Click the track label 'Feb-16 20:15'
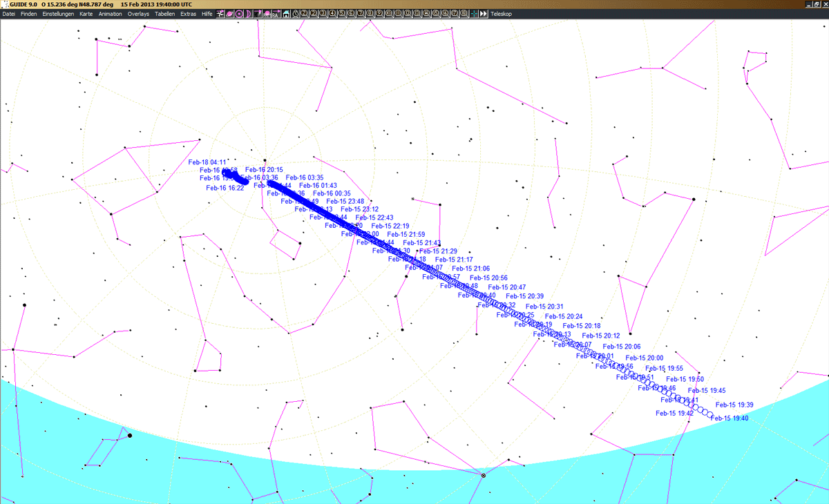The height and width of the screenshot is (504, 829). coord(264,170)
